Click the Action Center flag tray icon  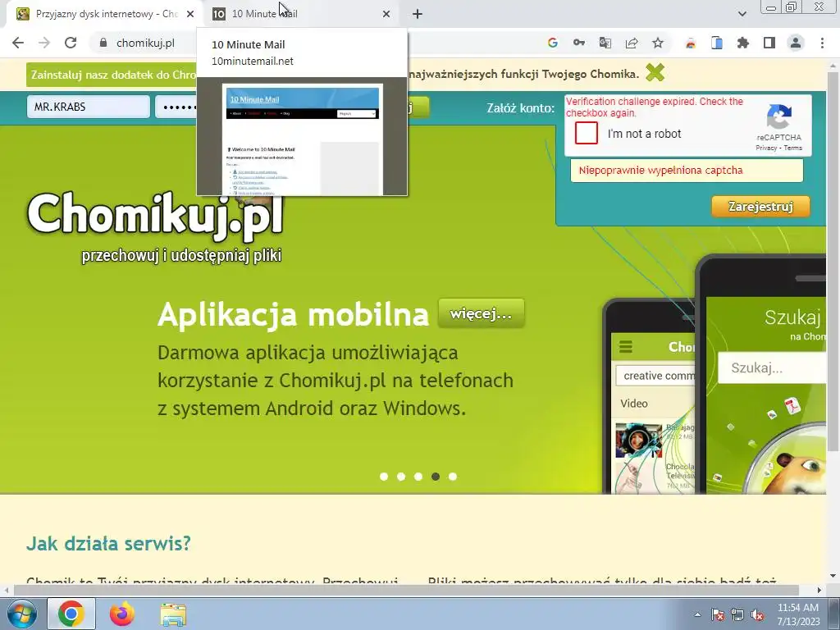(x=718, y=614)
